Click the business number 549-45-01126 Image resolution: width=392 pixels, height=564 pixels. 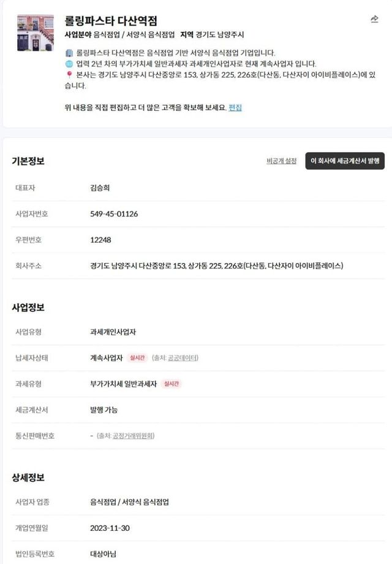point(114,214)
